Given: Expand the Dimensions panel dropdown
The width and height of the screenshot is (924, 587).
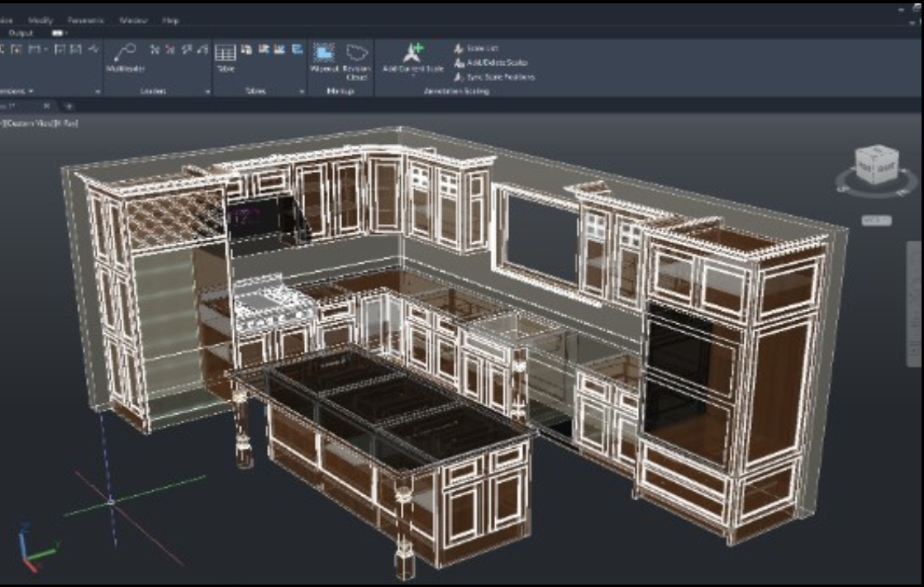Looking at the screenshot, I should pos(31,91).
